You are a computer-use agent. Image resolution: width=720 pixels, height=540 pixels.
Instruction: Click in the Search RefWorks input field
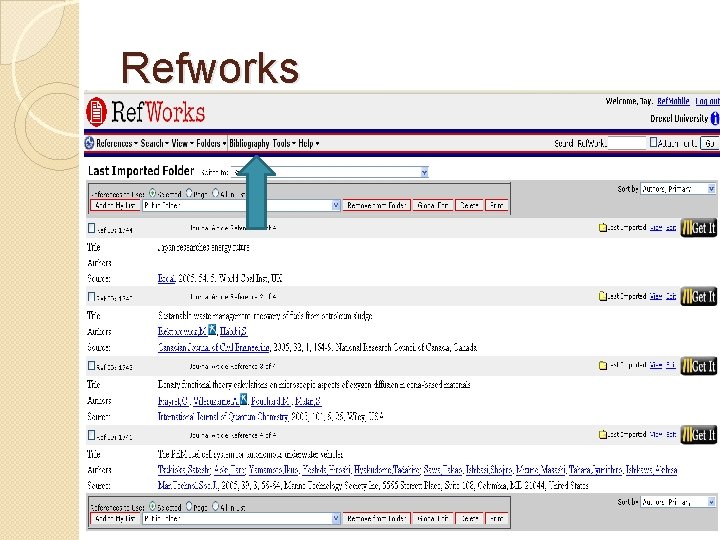(x=626, y=143)
